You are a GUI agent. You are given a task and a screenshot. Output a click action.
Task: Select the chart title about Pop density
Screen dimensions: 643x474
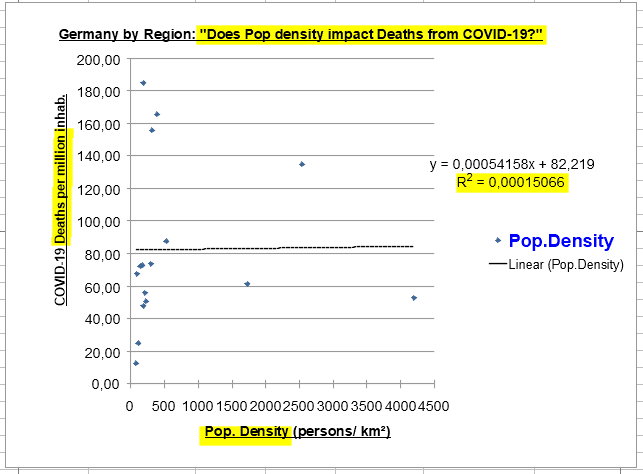[x=301, y=34]
